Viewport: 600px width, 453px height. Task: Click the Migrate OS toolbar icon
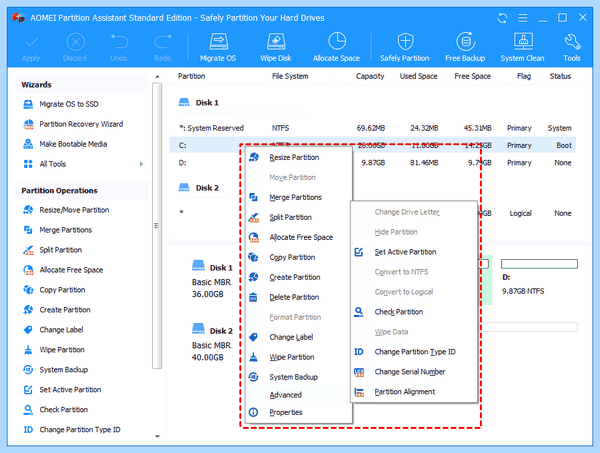click(x=218, y=47)
